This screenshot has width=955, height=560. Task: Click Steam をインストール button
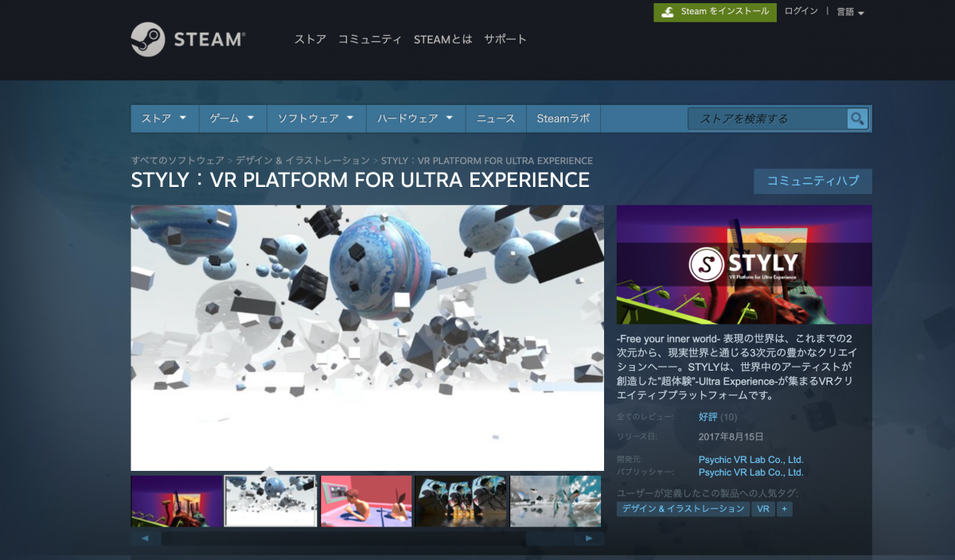coord(715,12)
